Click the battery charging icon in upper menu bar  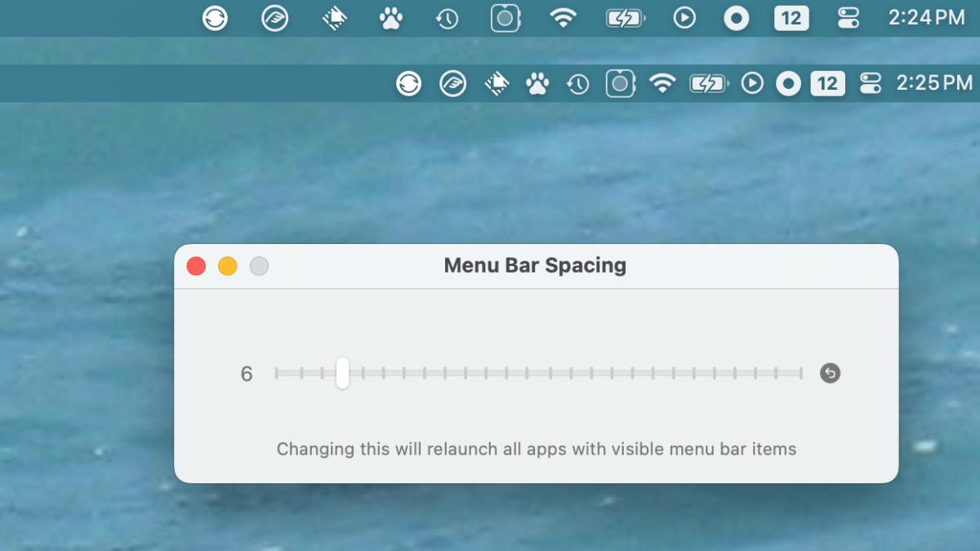pyautogui.click(x=625, y=18)
